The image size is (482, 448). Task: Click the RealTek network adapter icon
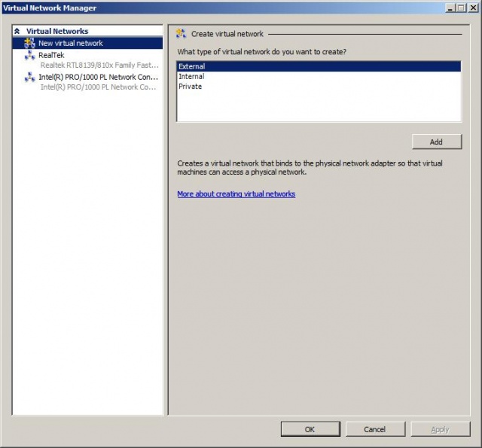29,55
